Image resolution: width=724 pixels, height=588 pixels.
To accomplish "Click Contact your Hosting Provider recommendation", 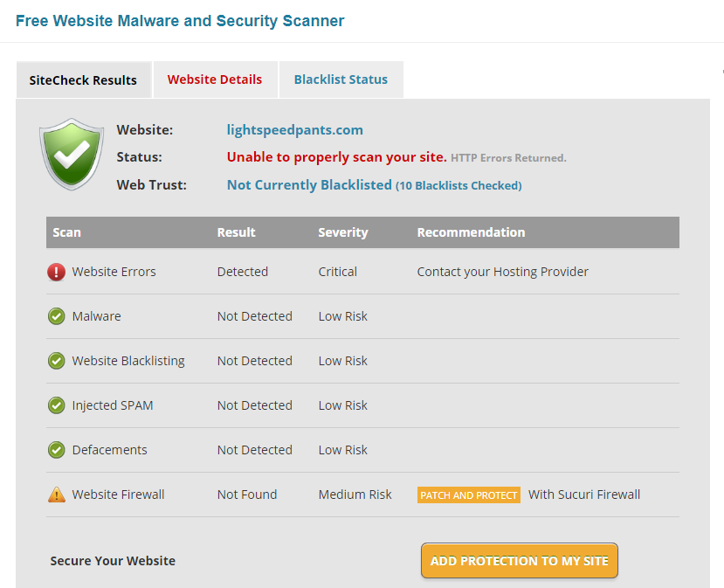I will click(503, 272).
